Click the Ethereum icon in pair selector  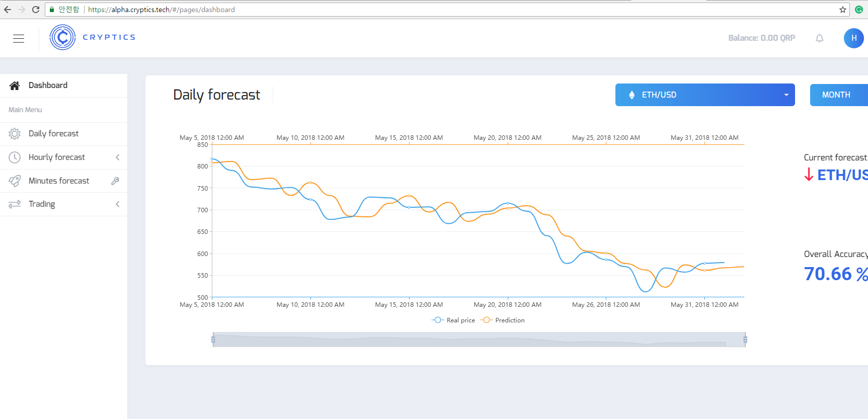coord(632,95)
